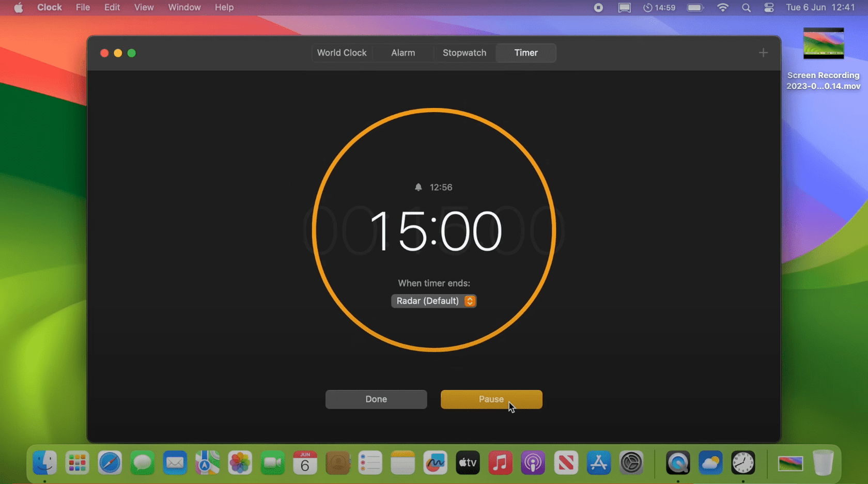Click the Done button
This screenshot has width=868, height=484.
point(376,399)
